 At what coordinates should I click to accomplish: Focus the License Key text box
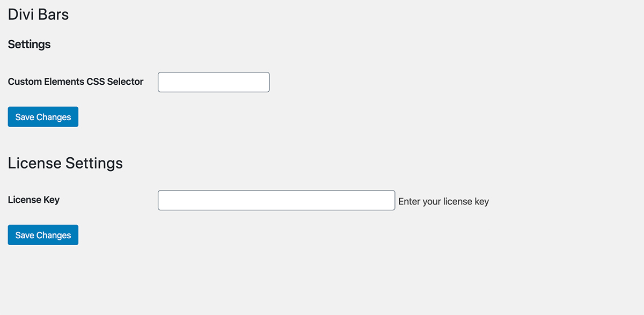click(x=276, y=200)
